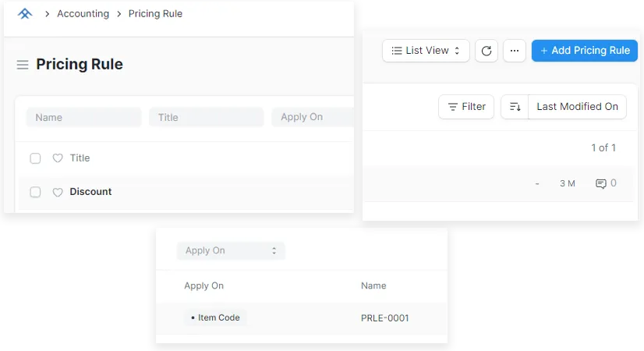This screenshot has width=644, height=351.
Task: Tick the select-all checkbox in header
Action: click(x=35, y=158)
